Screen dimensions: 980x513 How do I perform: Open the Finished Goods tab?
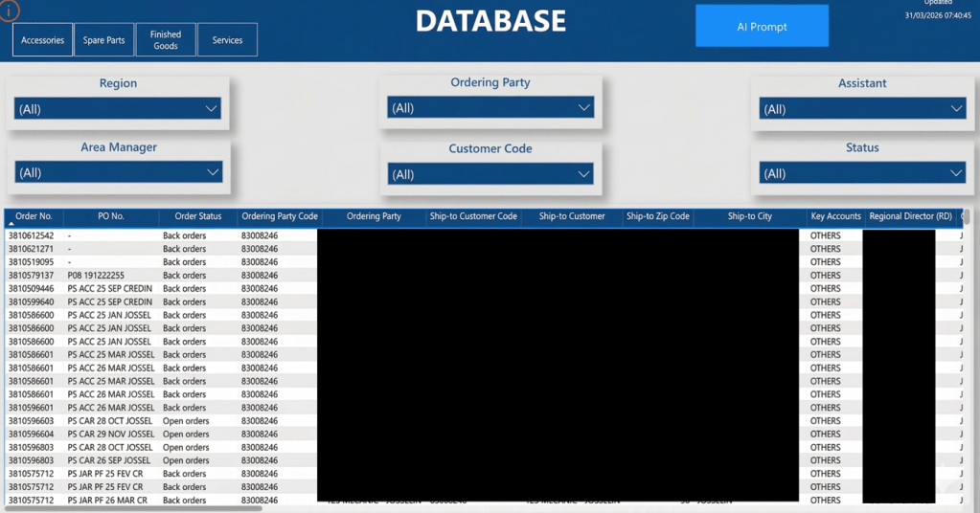[166, 40]
